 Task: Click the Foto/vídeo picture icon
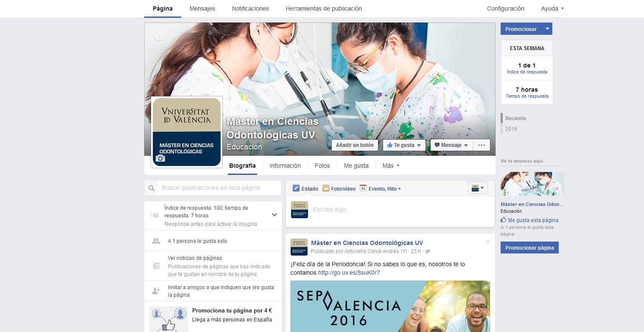click(x=326, y=188)
